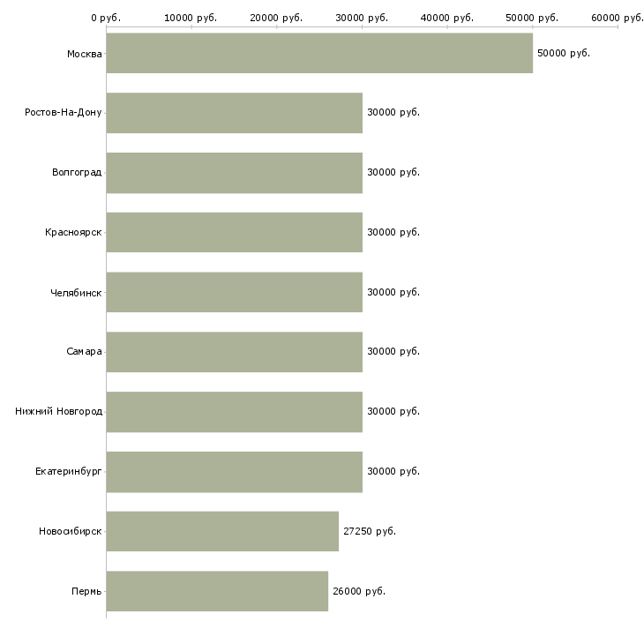Select the Ростов-На-Дону bar

(x=234, y=113)
